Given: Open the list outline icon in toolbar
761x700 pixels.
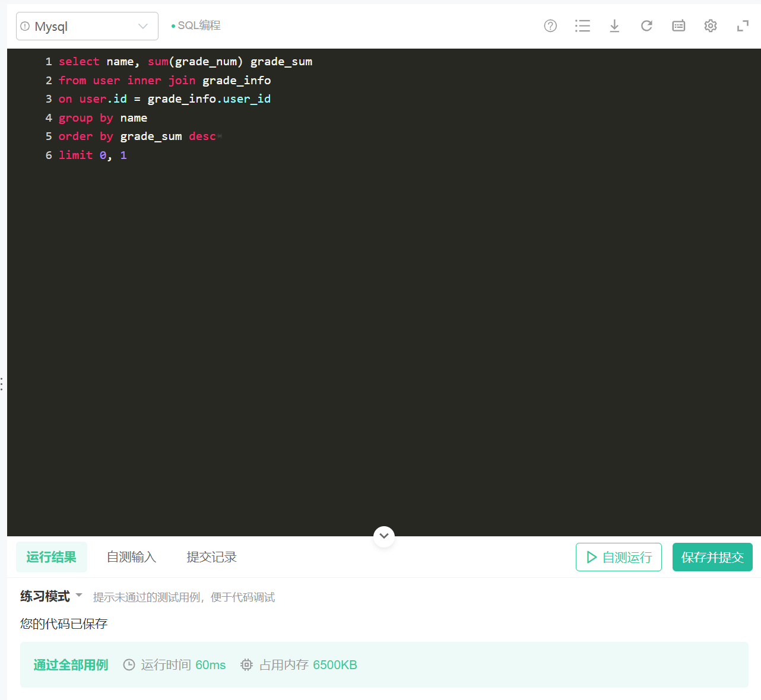Looking at the screenshot, I should tap(582, 26).
